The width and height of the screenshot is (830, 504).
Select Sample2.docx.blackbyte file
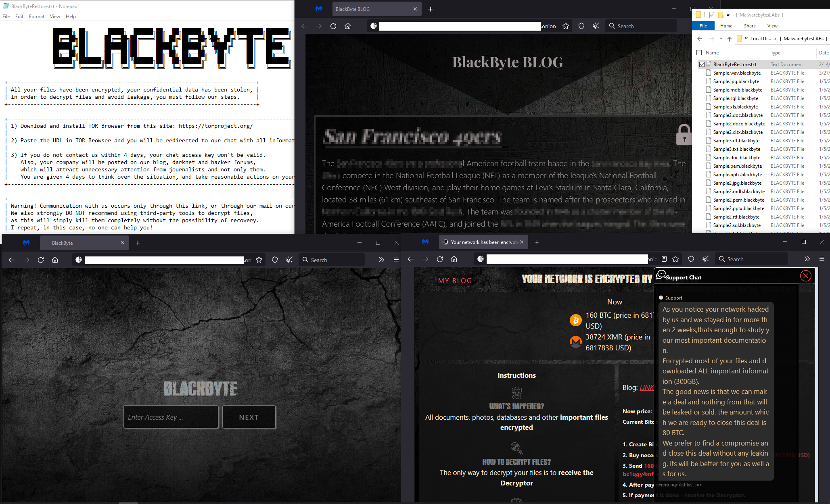coord(739,124)
